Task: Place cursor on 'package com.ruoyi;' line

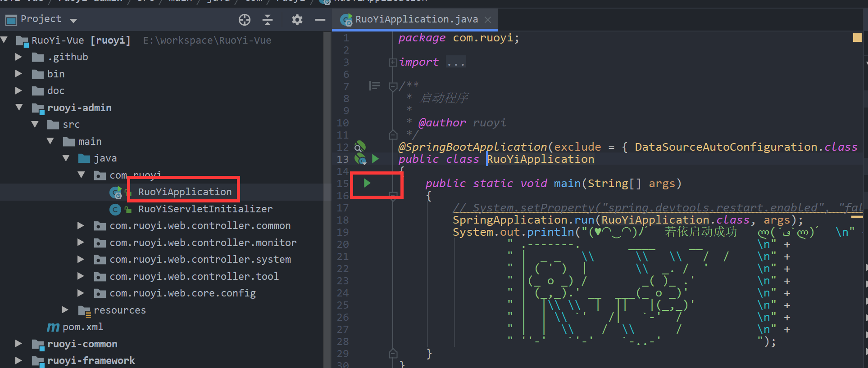Action: tap(459, 38)
